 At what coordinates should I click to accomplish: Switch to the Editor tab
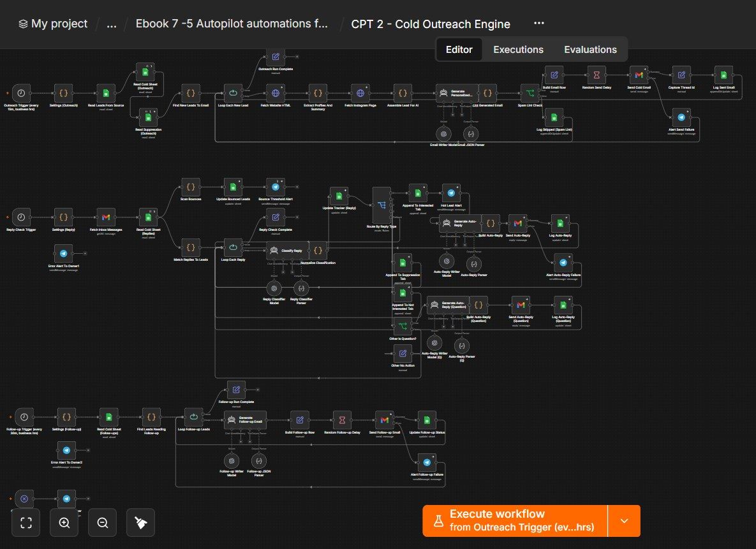(459, 50)
